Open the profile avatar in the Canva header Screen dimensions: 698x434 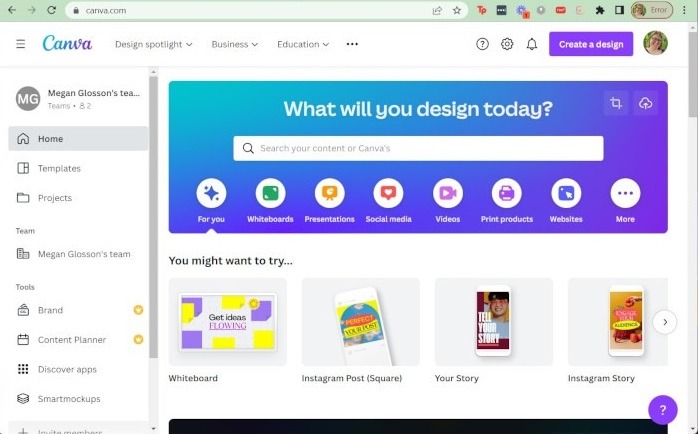(655, 43)
